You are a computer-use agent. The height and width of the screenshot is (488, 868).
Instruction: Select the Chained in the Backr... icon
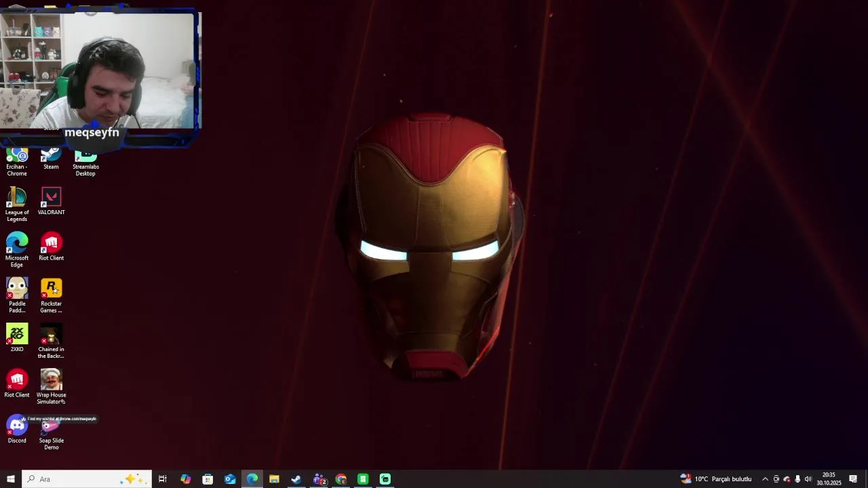pyautogui.click(x=51, y=341)
